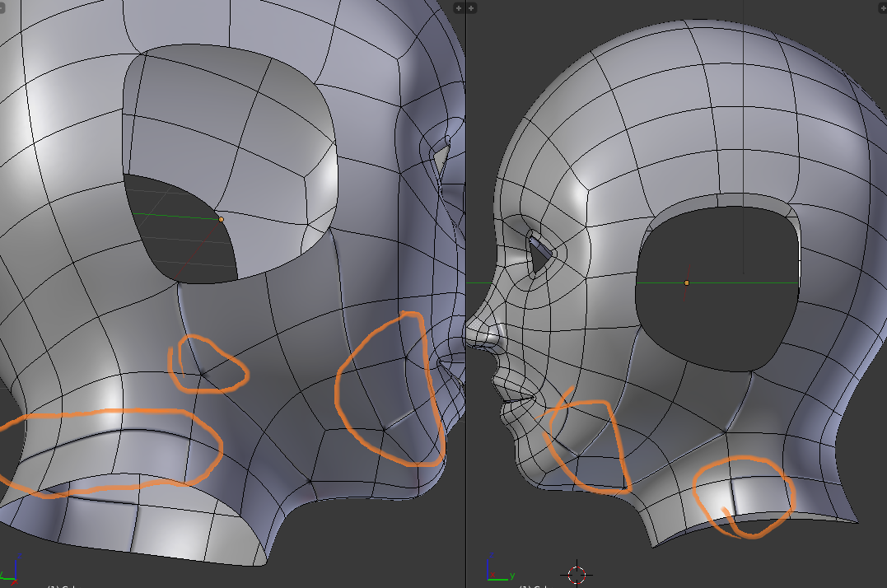This screenshot has height=588, width=887.
Task: Select the orange origin dot in left viewport
Action: (221, 219)
